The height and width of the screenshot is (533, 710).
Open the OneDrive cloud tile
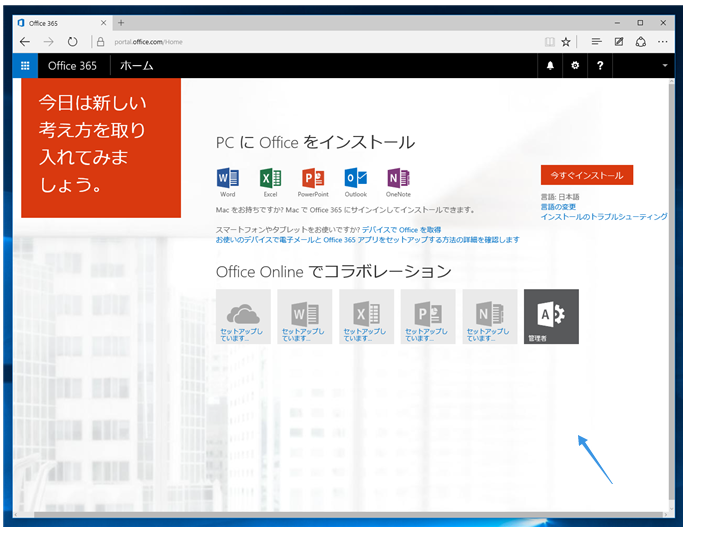(x=243, y=317)
